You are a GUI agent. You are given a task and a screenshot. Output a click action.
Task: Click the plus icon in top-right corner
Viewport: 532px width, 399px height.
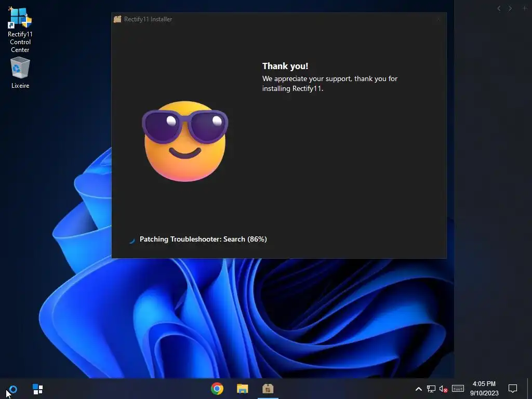point(524,8)
